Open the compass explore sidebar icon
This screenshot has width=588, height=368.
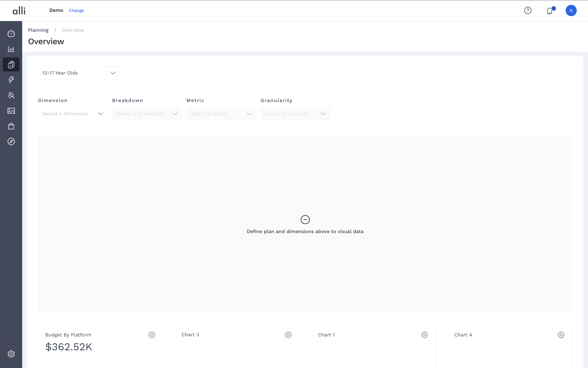[11, 141]
